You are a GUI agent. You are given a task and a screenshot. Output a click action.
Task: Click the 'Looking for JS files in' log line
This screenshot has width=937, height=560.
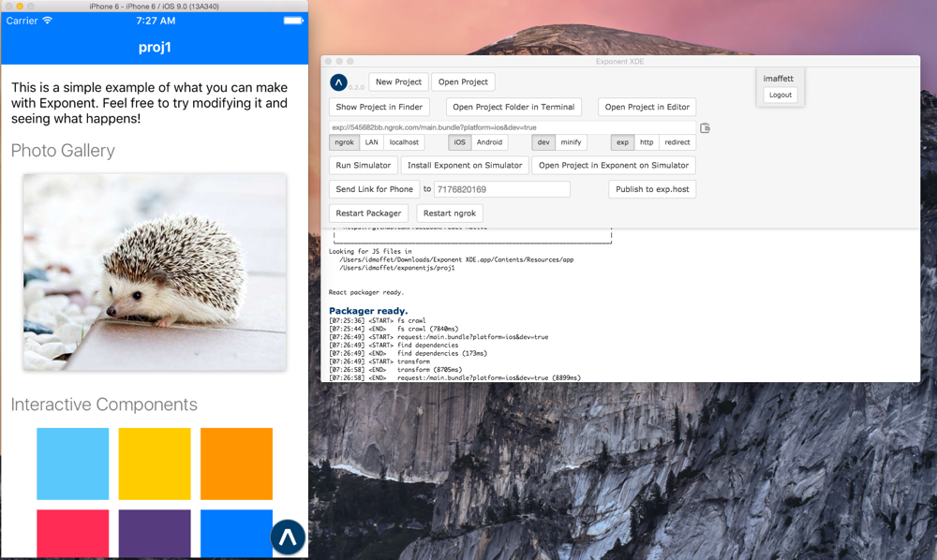coord(370,251)
